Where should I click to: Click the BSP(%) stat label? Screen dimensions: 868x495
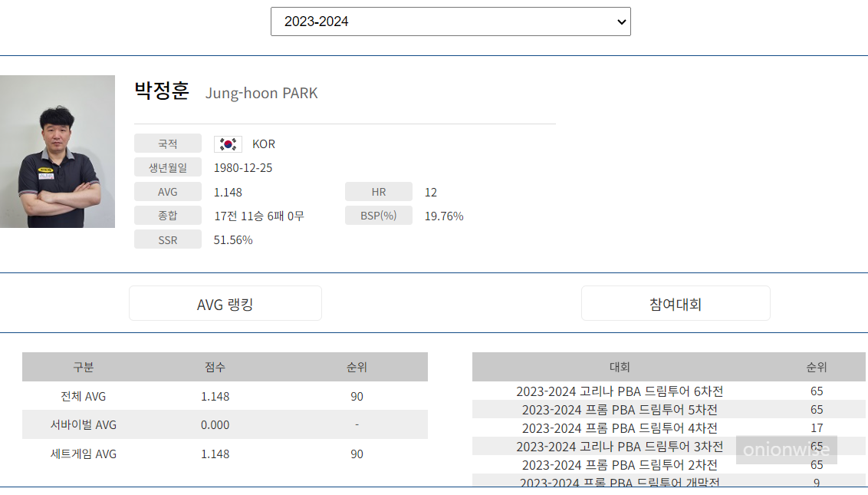[378, 216]
